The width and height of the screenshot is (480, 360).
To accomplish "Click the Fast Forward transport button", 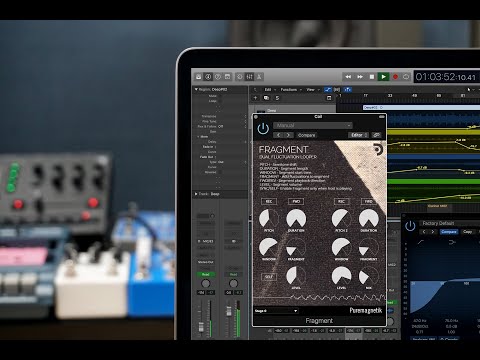I will click(360, 77).
